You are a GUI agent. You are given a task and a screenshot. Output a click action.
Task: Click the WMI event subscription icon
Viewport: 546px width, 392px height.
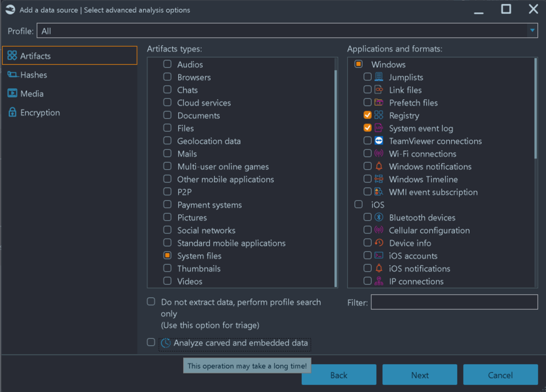(x=379, y=192)
